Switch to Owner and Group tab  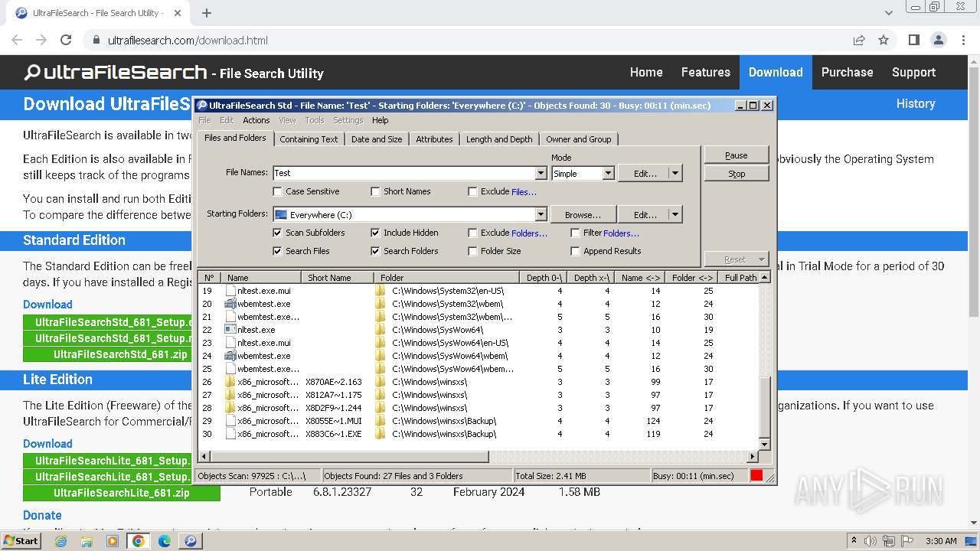click(x=578, y=139)
